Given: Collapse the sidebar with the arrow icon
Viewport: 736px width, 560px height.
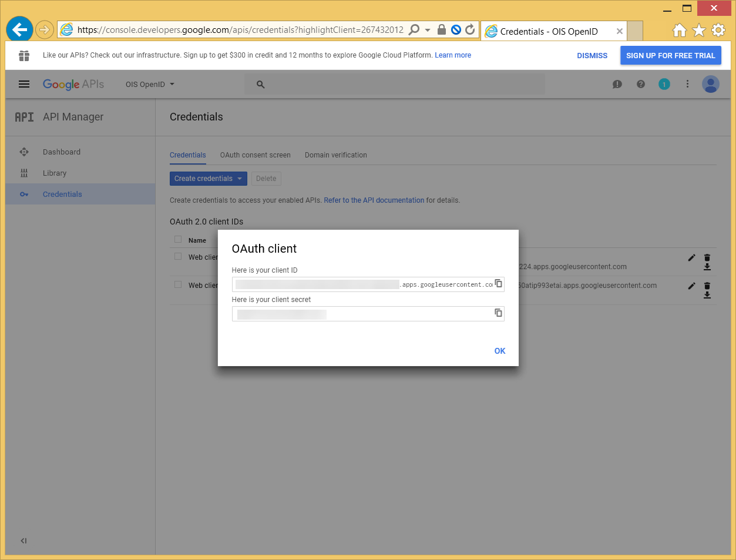Looking at the screenshot, I should (23, 541).
